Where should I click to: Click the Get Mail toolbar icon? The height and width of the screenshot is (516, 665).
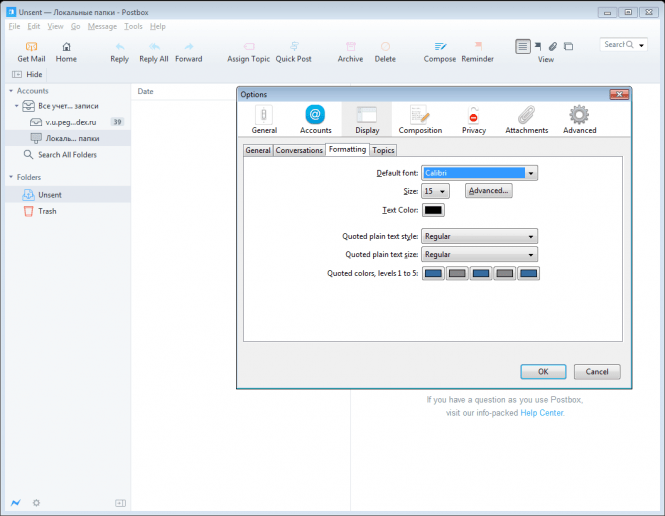coord(31,47)
